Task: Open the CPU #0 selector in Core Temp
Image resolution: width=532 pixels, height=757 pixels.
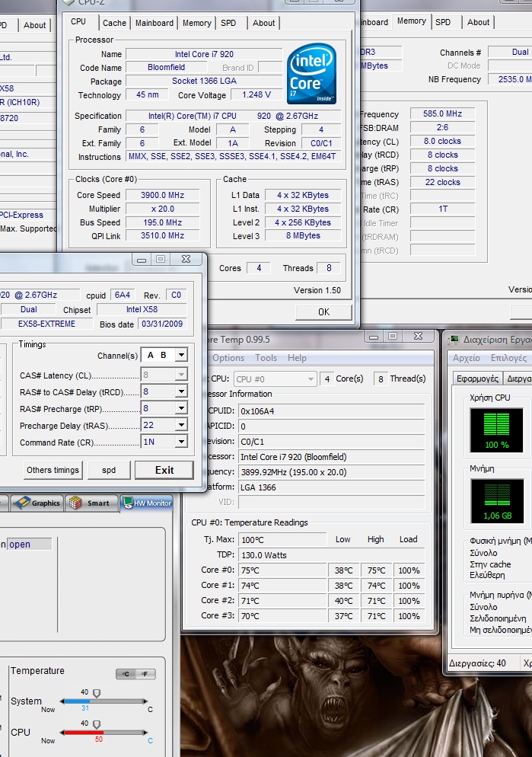Action: coord(275,379)
